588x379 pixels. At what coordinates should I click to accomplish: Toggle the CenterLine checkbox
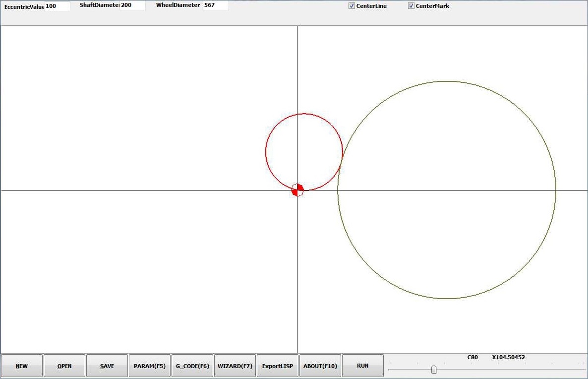352,6
